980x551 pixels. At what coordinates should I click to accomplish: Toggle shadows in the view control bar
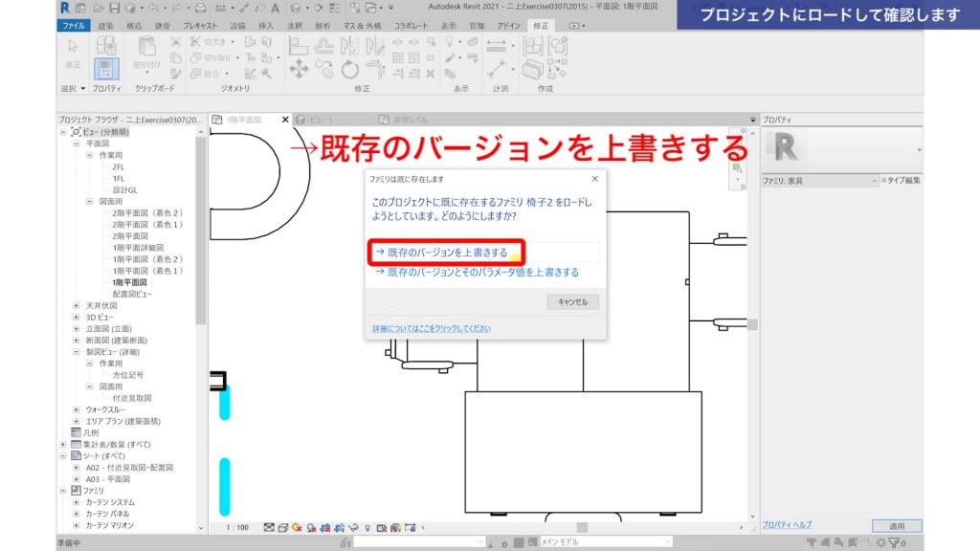(311, 526)
